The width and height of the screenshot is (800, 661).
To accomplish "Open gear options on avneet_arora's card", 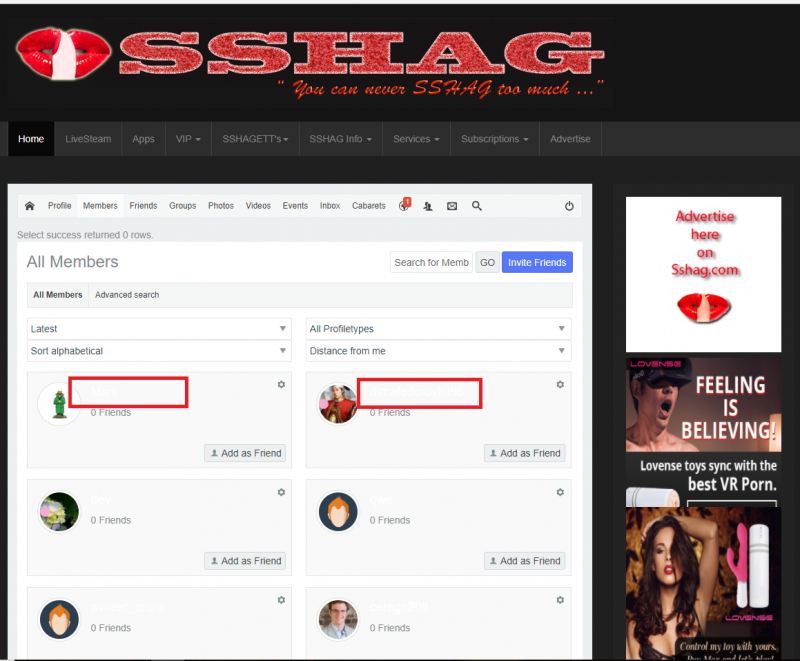I will click(281, 600).
